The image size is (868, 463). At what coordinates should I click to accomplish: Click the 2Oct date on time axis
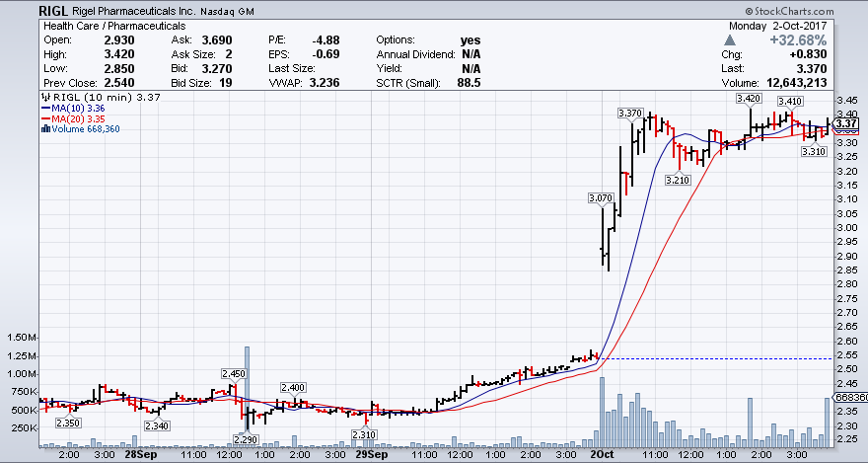tap(599, 455)
